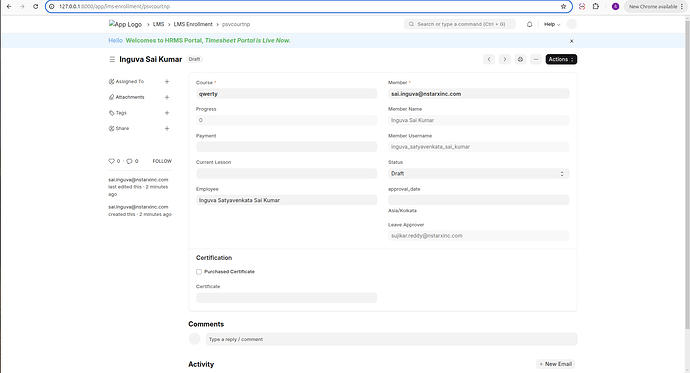Add an attachment with plus icon
The height and width of the screenshot is (373, 690).
167,97
